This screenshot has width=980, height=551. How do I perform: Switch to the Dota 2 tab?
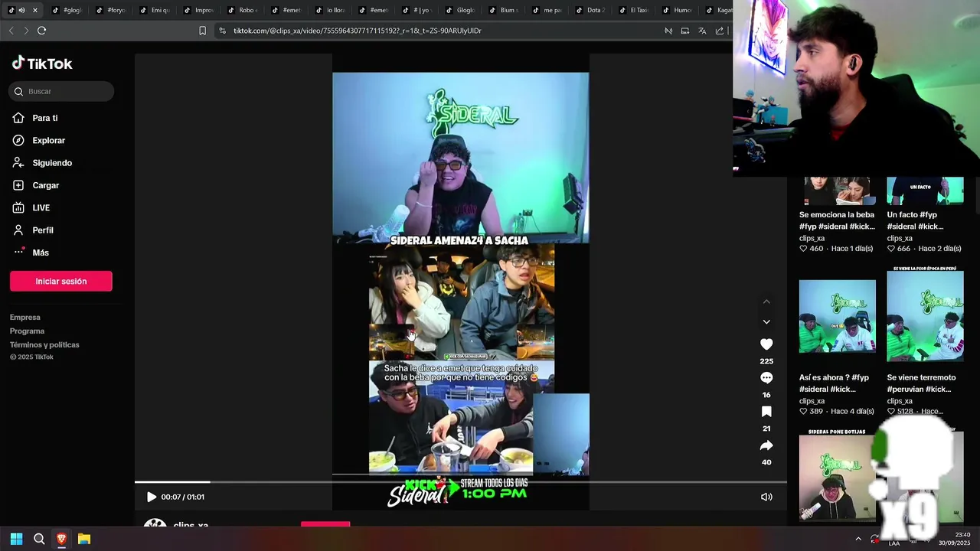point(592,10)
